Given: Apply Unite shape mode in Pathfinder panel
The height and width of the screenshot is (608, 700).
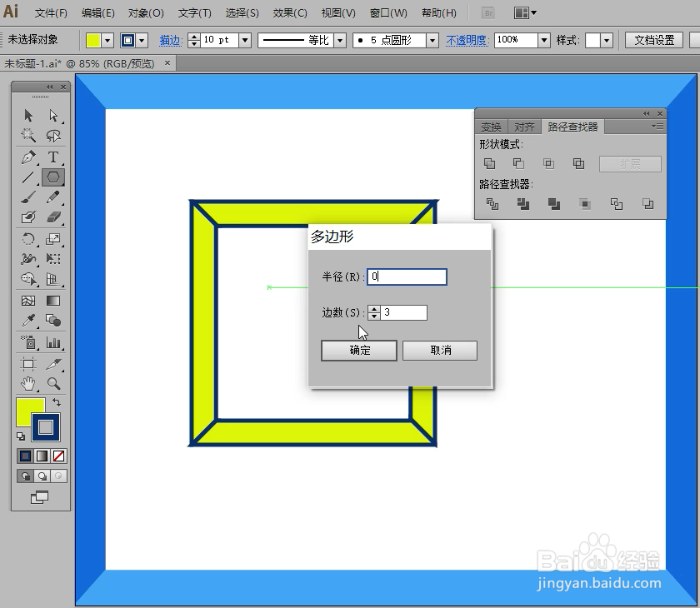Looking at the screenshot, I should (x=490, y=163).
